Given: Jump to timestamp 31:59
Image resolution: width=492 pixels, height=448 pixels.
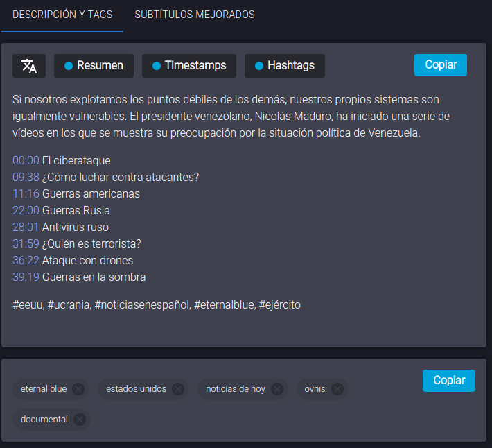Looking at the screenshot, I should coord(26,244).
